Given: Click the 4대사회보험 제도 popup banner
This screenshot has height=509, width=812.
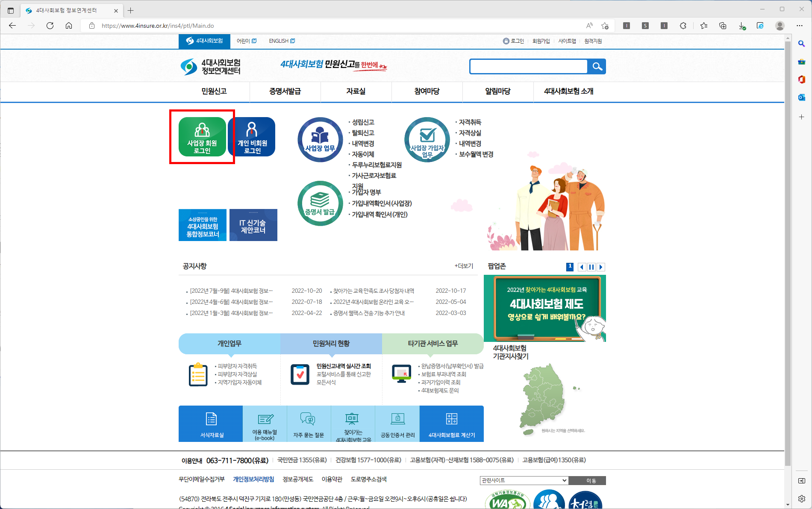Looking at the screenshot, I should click(x=545, y=308).
